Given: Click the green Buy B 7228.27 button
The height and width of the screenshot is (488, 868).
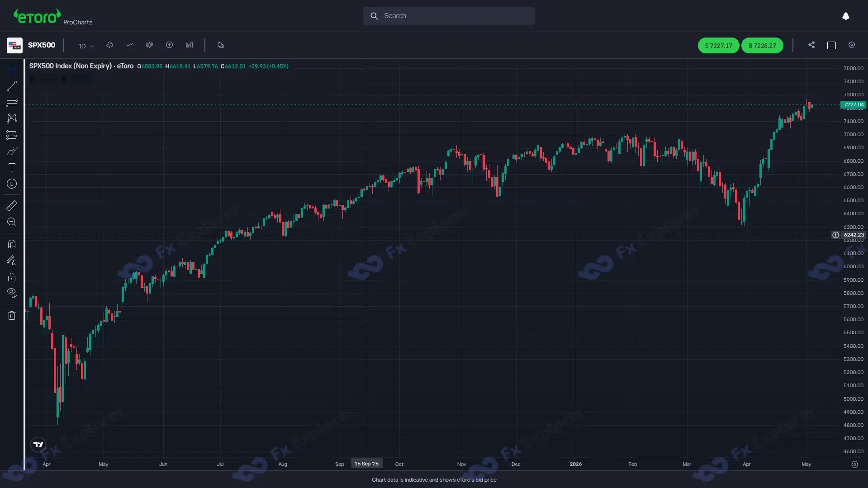Looking at the screenshot, I should tap(762, 46).
